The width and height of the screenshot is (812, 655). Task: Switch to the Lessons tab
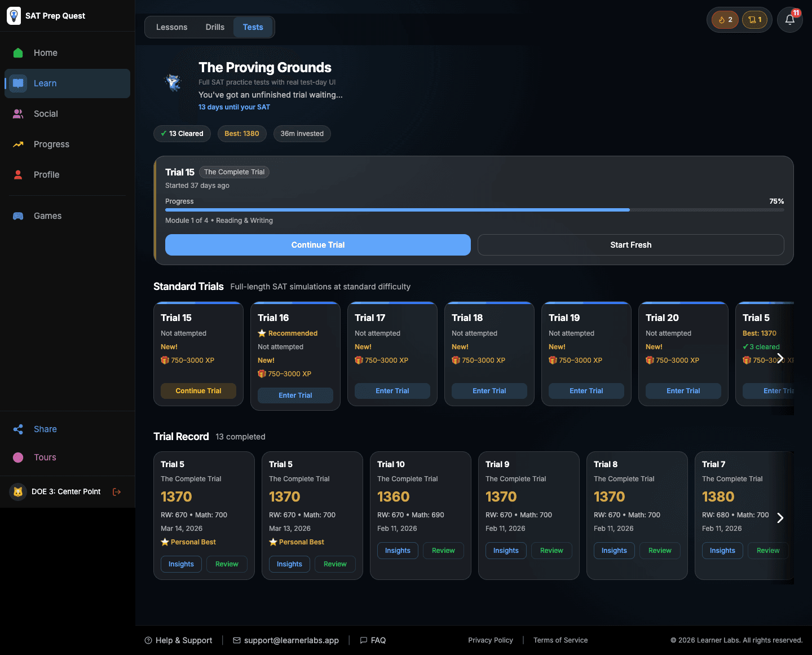171,27
